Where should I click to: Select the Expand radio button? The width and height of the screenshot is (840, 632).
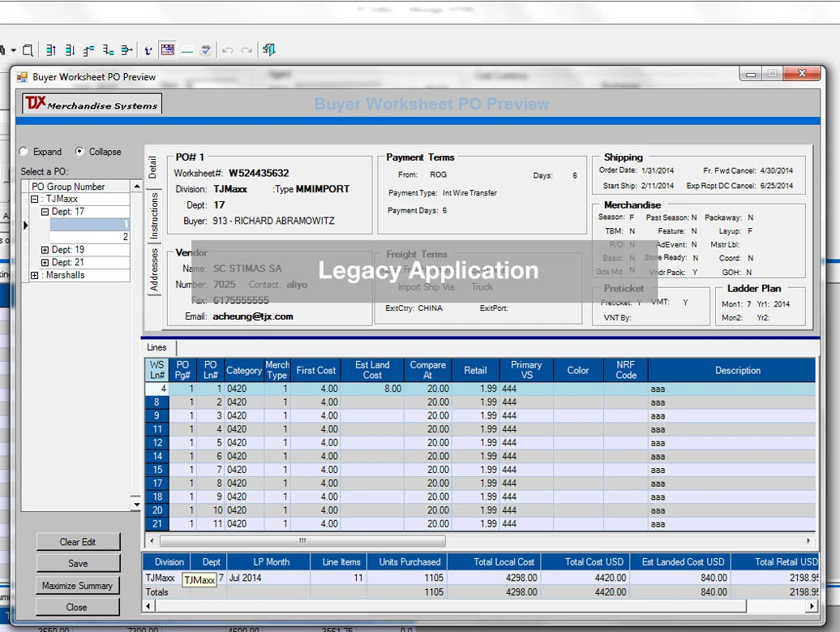coord(24,152)
